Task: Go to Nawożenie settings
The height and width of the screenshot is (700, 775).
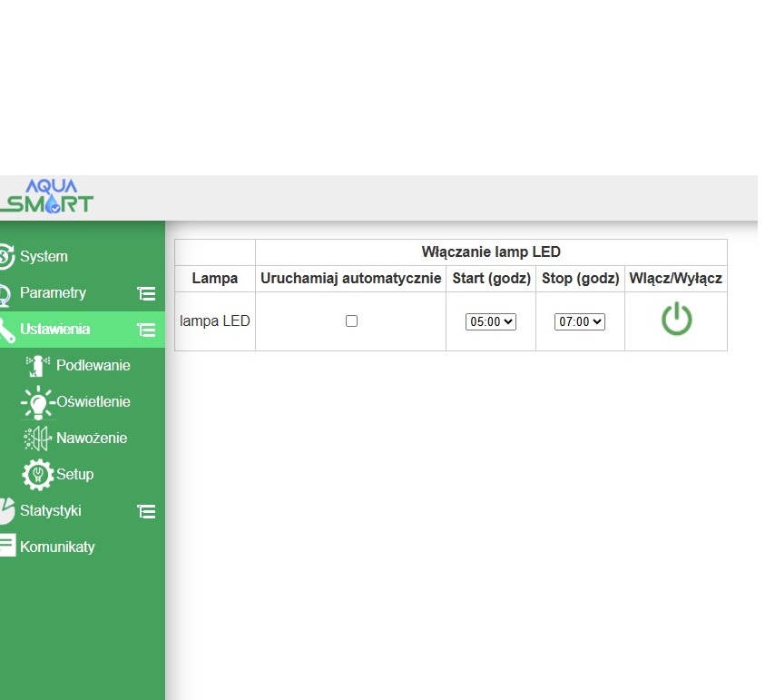Action: click(92, 438)
